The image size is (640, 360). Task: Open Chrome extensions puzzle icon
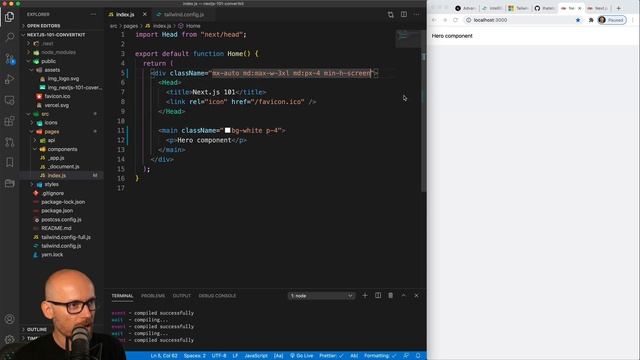click(591, 20)
